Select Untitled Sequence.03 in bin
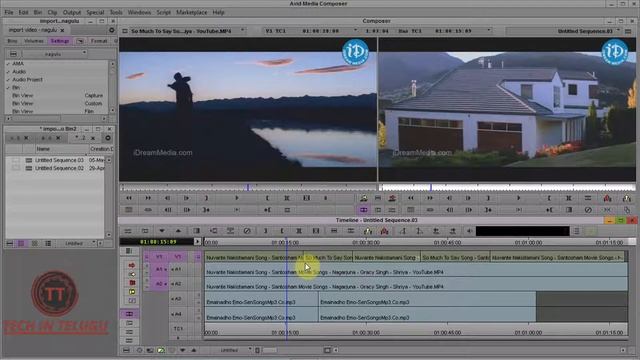This screenshot has height=360, width=640. click(59, 160)
